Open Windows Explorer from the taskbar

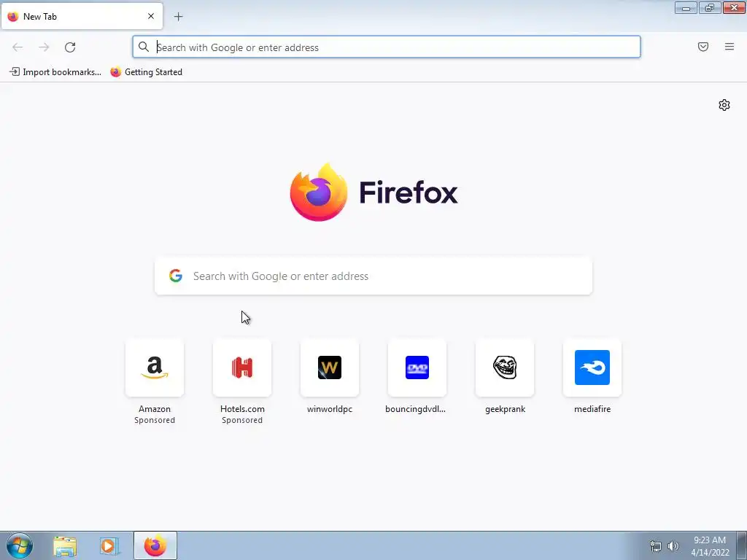coord(65,546)
